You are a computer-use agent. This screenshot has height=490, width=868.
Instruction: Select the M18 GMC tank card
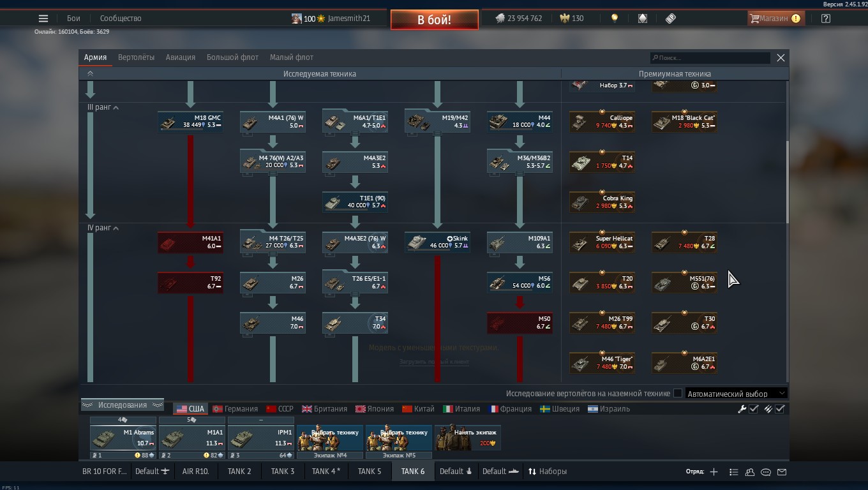pyautogui.click(x=190, y=121)
